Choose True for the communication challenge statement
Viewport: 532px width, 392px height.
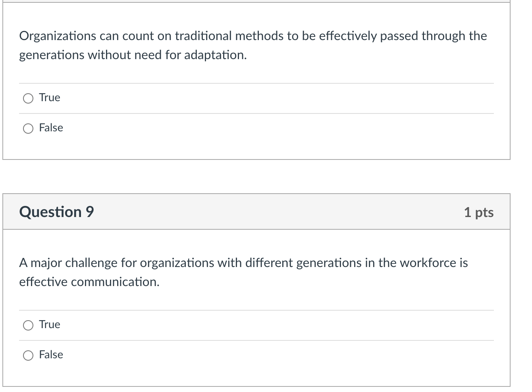point(28,325)
